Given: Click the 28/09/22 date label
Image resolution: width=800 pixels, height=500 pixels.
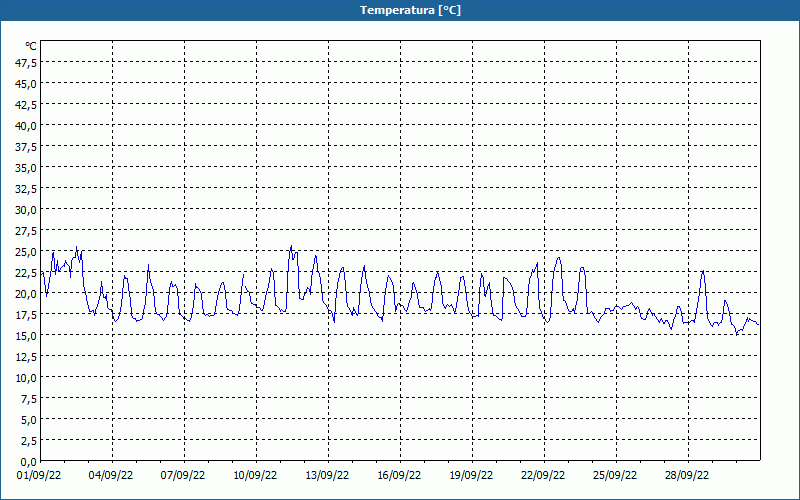Looking at the screenshot, I should (687, 476).
